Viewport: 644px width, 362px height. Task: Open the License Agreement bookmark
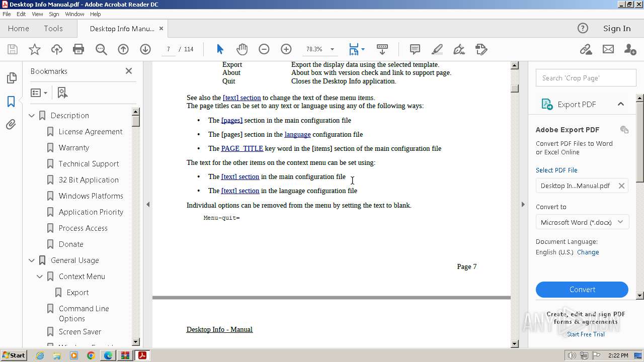click(91, 132)
